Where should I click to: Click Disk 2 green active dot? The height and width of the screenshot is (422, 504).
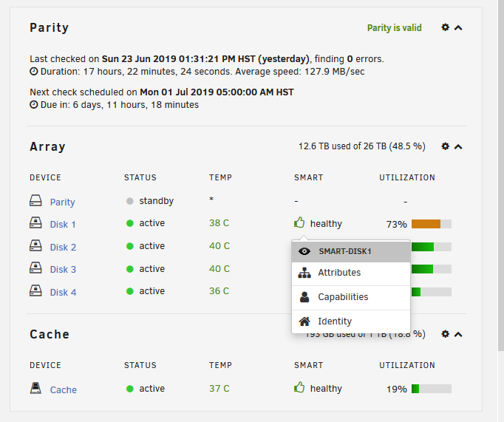pos(130,246)
